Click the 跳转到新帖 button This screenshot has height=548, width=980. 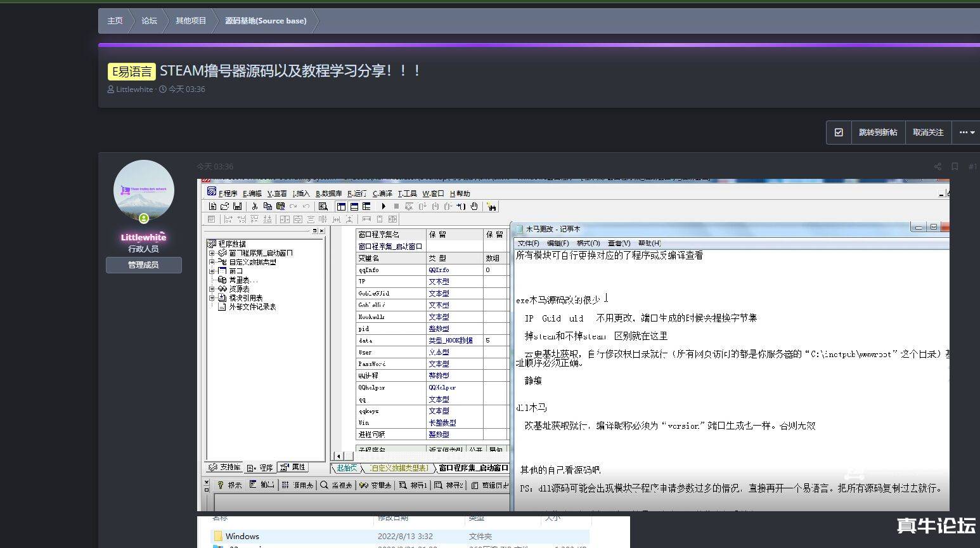[x=877, y=133]
